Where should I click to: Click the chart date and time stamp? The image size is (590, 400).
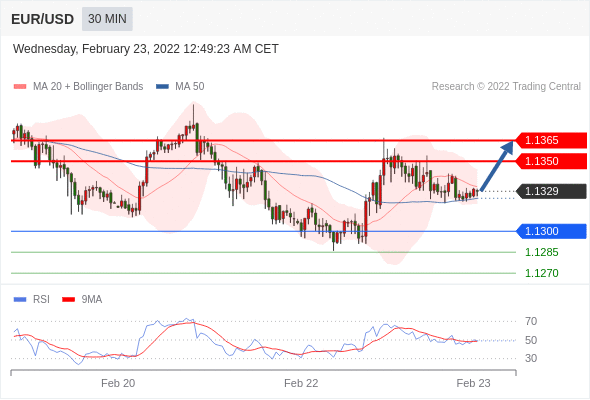[146, 49]
